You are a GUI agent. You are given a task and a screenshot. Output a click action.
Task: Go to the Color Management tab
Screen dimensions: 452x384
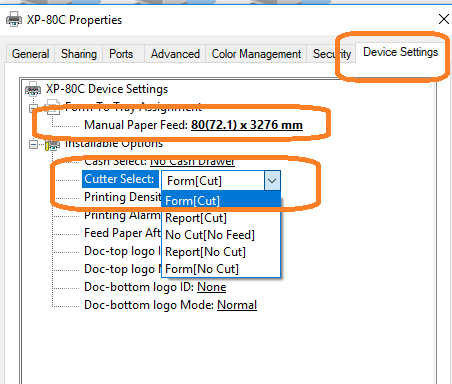(x=256, y=54)
